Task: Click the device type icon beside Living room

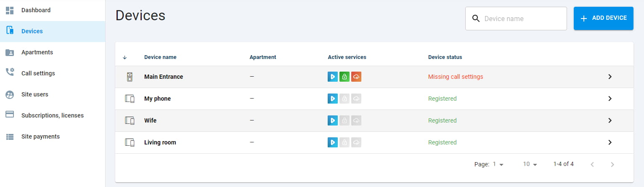Action: tap(130, 142)
